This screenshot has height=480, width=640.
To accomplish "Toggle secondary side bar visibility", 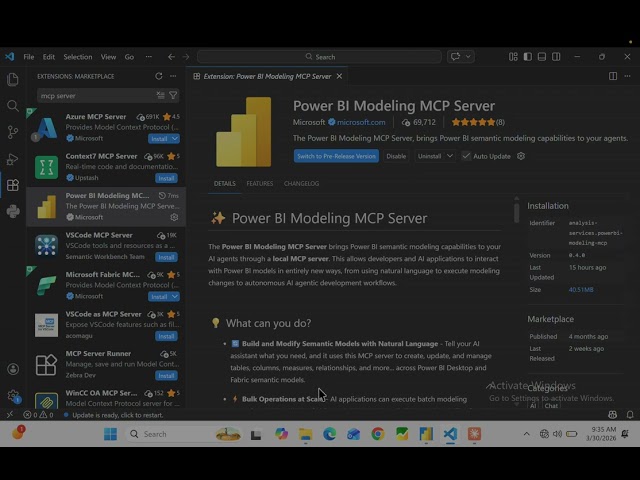I will tap(556, 57).
